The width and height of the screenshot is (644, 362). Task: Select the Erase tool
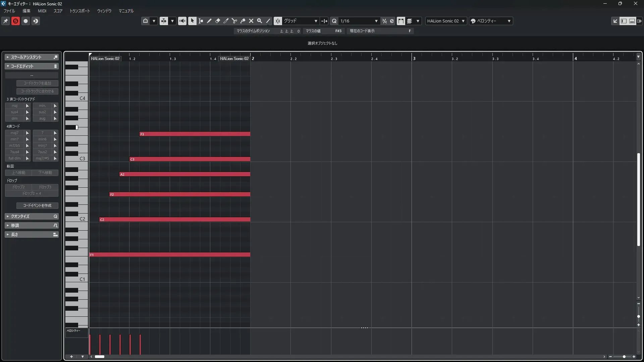pos(218,21)
